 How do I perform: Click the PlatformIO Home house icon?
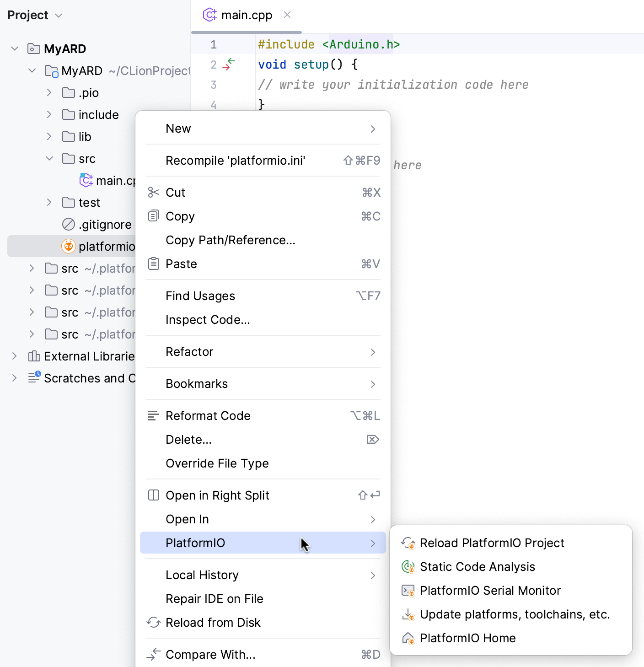[x=408, y=638]
